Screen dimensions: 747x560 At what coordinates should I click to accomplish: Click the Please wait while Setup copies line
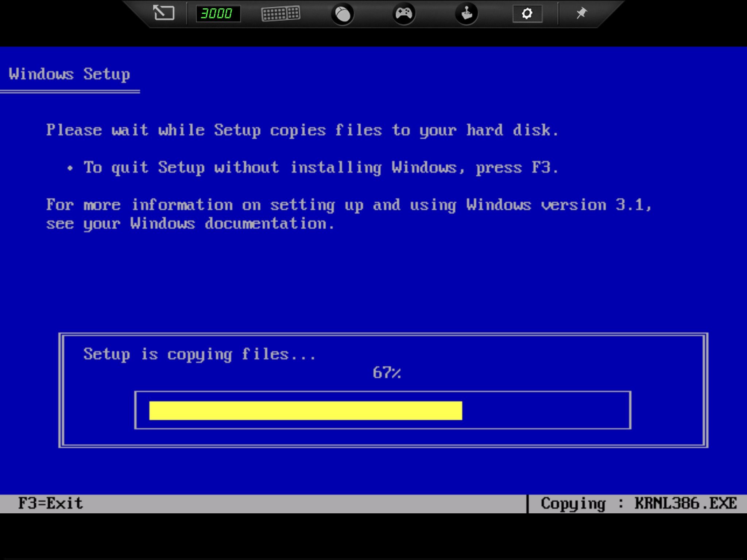point(302,130)
